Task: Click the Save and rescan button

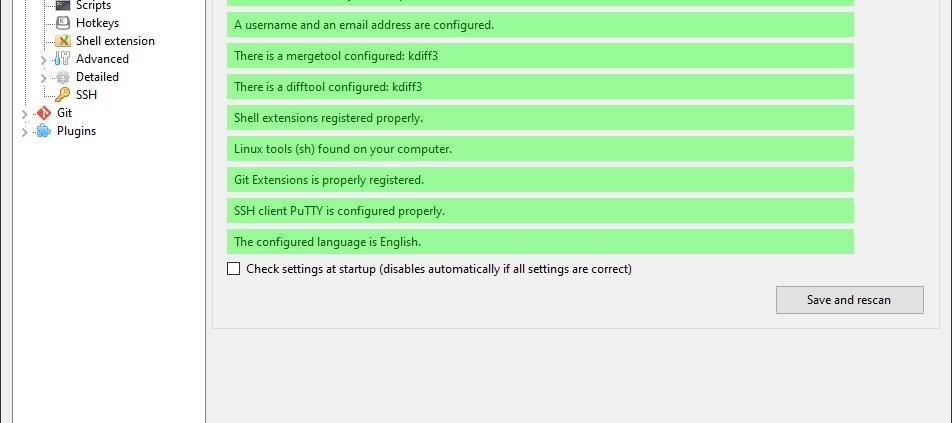Action: click(x=849, y=300)
